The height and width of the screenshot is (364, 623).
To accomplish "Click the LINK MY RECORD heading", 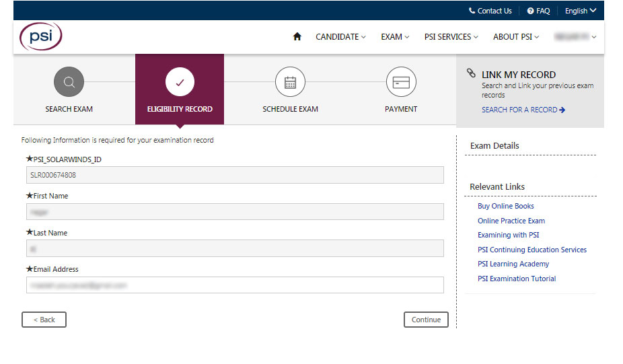I will click(x=519, y=75).
